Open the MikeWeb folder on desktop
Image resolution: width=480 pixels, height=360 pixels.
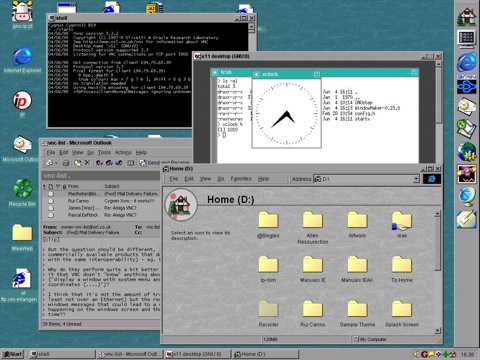[22, 237]
